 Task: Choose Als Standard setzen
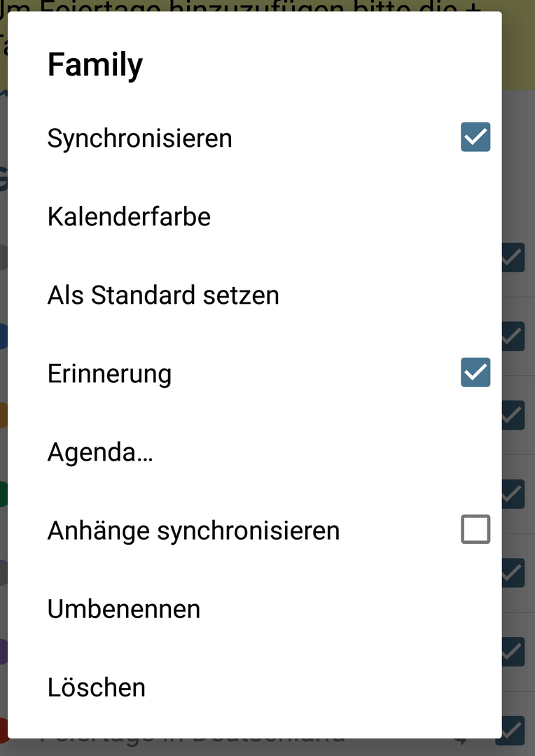click(x=255, y=295)
